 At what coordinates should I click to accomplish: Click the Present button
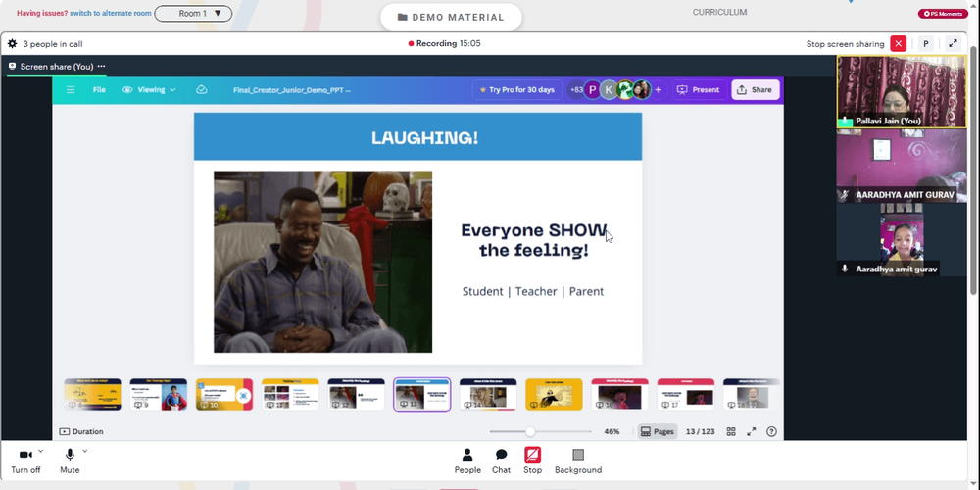[699, 90]
